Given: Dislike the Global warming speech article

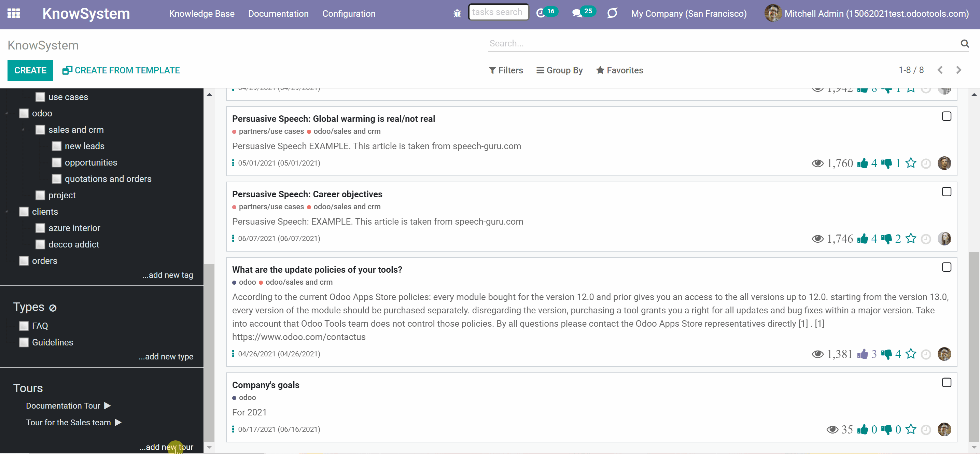Looking at the screenshot, I should [886, 164].
